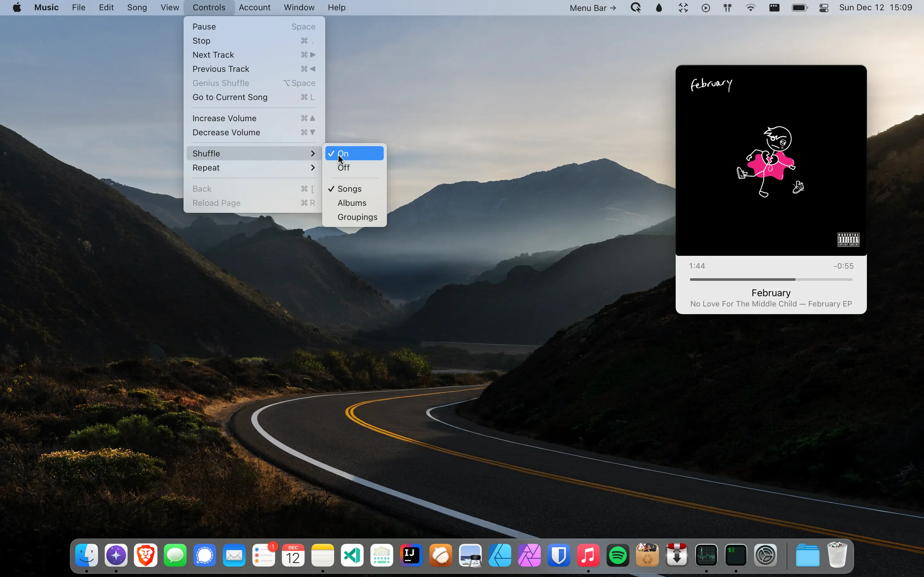Viewport: 924px width, 577px height.
Task: Open Visual Studio Code from dock
Action: (x=352, y=555)
